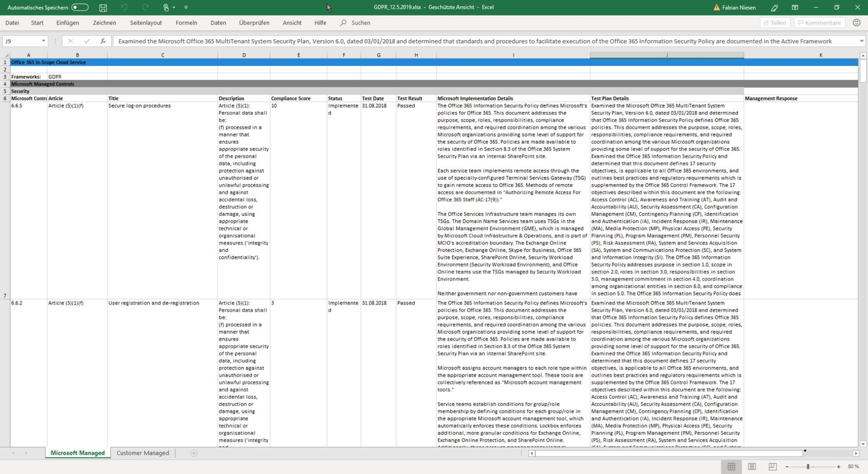Click the Teilen button
The image size is (868, 474).
pyautogui.click(x=775, y=23)
